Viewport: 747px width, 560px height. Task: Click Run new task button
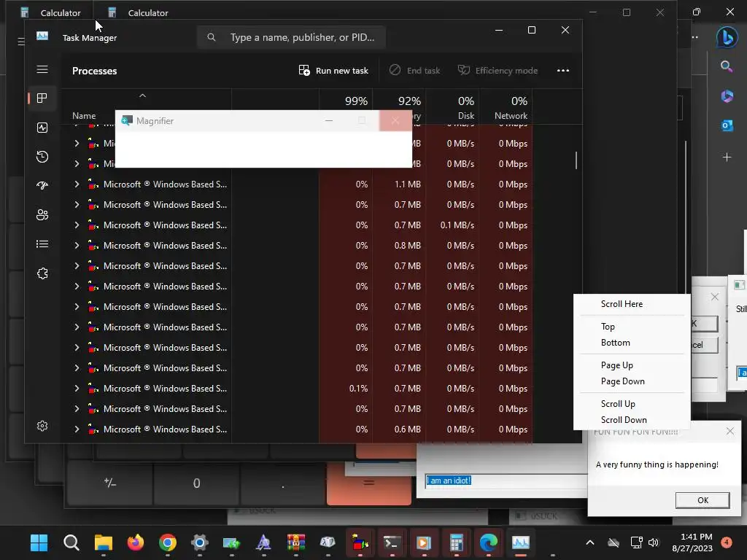pos(333,71)
